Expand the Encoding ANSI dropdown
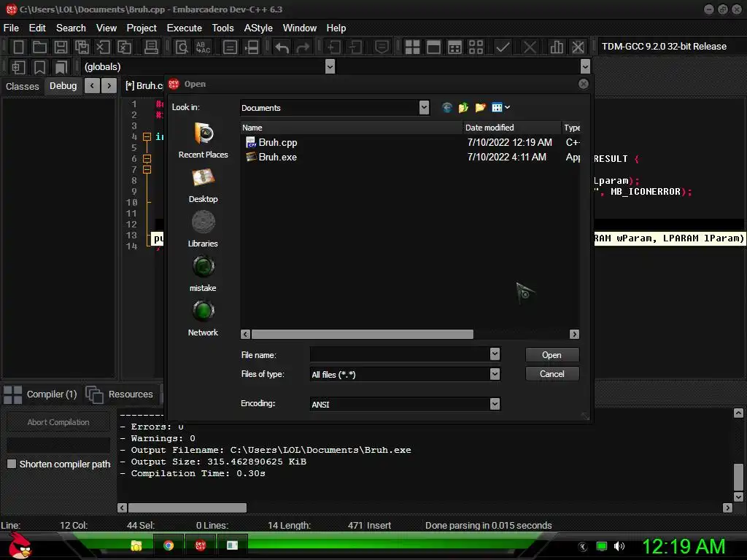 [495, 404]
